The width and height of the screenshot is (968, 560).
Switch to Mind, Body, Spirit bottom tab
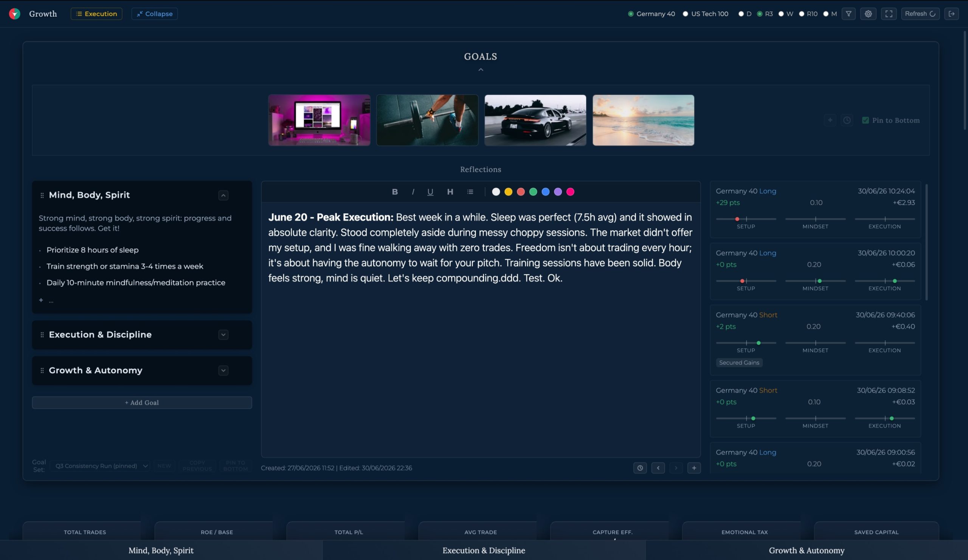[161, 550]
